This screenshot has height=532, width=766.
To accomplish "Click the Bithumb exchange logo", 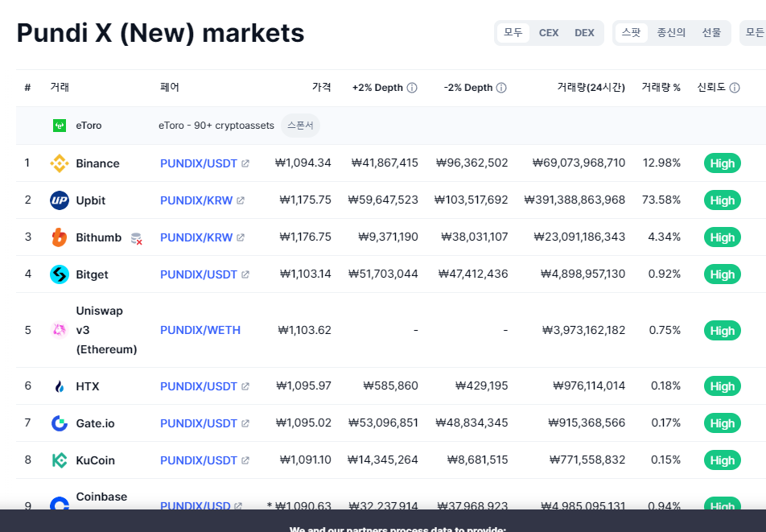I will click(59, 237).
